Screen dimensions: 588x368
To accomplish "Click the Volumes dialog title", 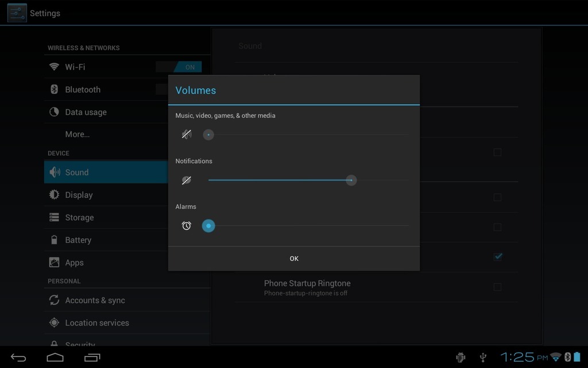I will (196, 90).
